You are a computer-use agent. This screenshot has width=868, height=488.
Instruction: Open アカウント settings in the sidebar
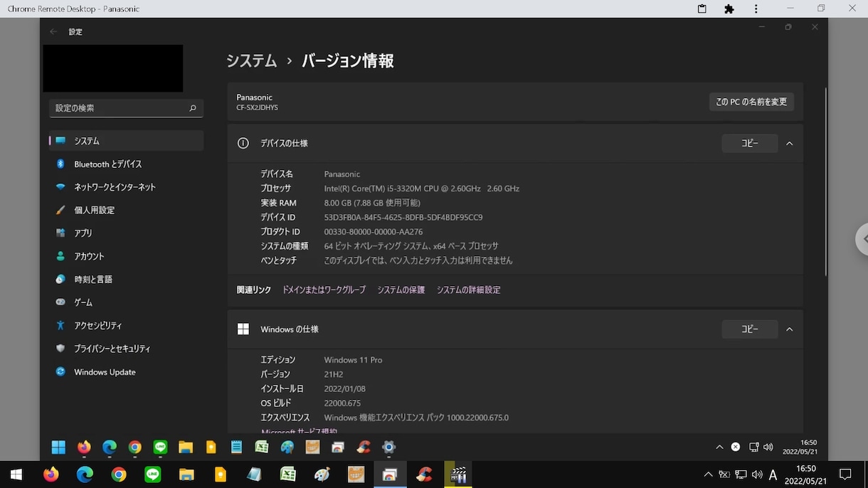(126, 256)
